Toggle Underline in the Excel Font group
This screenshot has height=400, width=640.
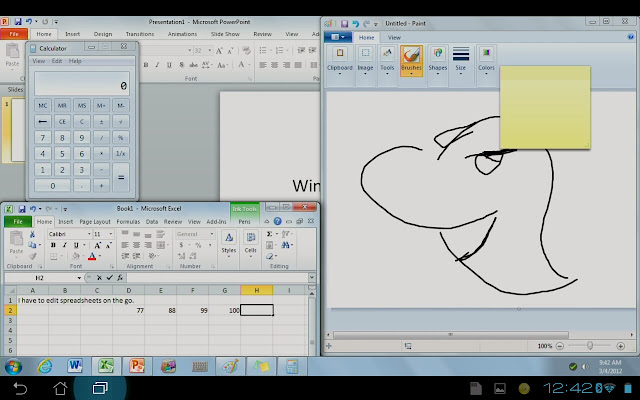76,245
